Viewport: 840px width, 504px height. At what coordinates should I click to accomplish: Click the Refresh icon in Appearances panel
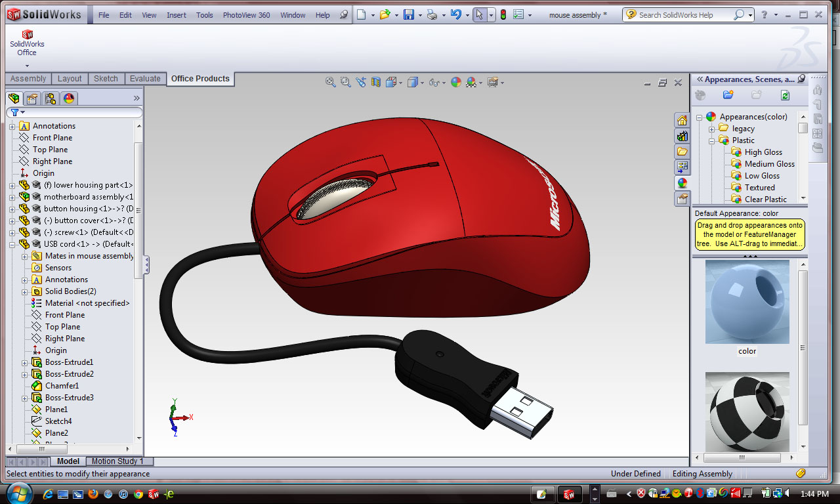785,95
